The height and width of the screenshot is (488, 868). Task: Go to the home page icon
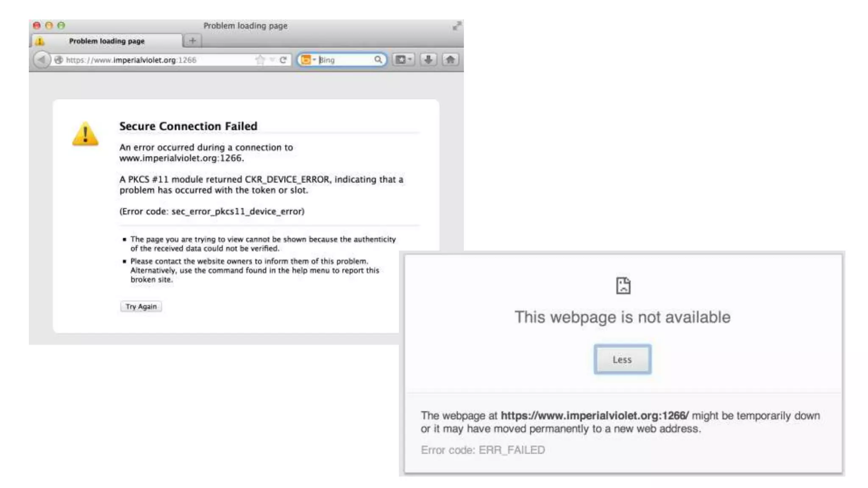coord(450,60)
